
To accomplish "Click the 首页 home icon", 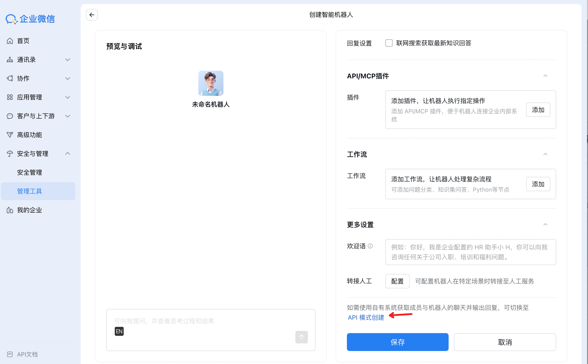I will click(x=10, y=41).
